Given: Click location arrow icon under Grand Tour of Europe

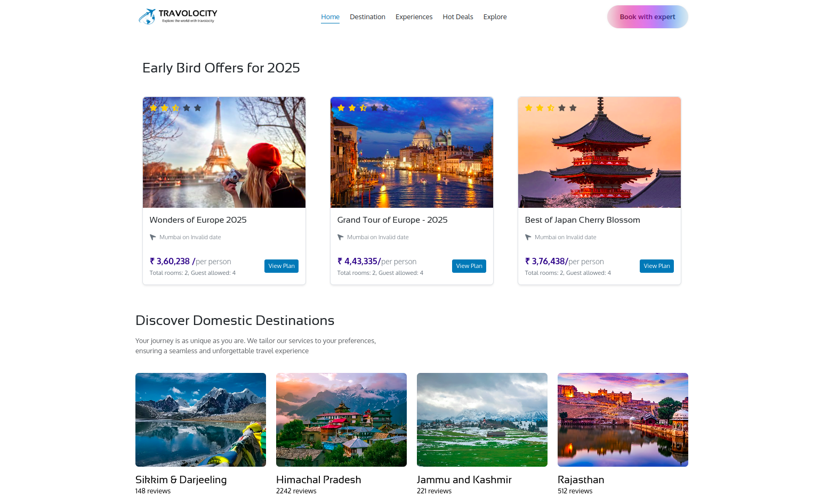Looking at the screenshot, I should point(341,238).
